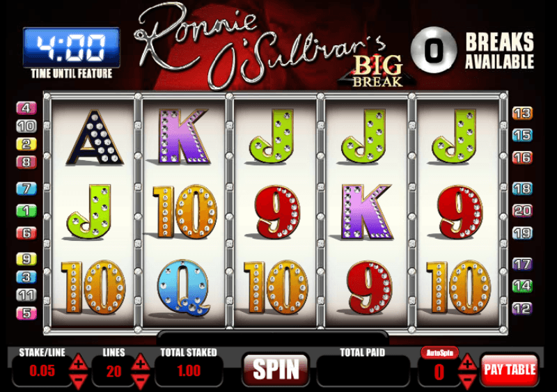Decrease the AutoSpin count
The height and width of the screenshot is (392, 557).
[x=467, y=381]
